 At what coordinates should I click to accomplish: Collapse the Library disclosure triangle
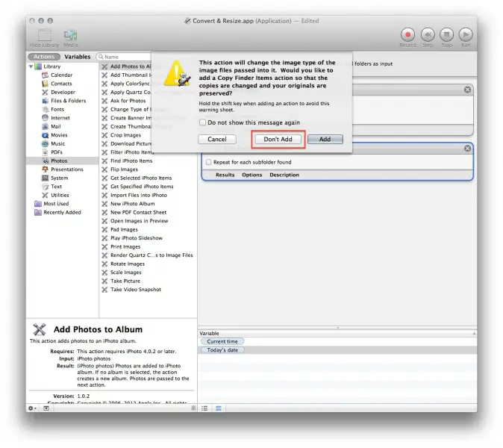point(31,66)
